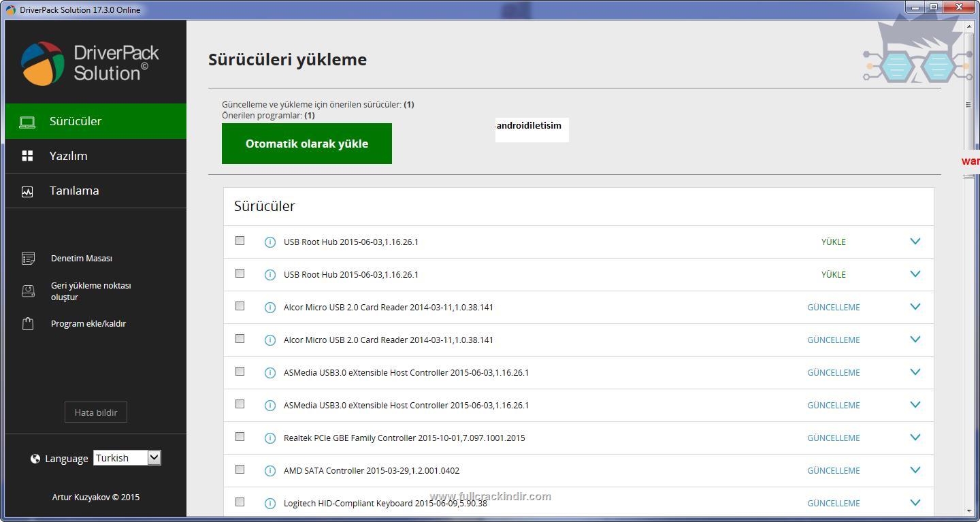Viewport: 980px width, 522px height.
Task: Click YÜKLE for first USB Root Hub
Action: tap(834, 242)
